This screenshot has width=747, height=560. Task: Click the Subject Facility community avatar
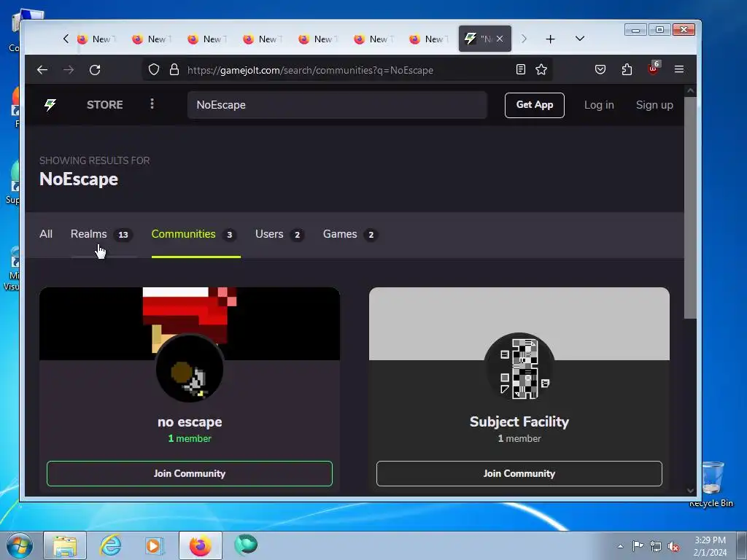pos(519,368)
